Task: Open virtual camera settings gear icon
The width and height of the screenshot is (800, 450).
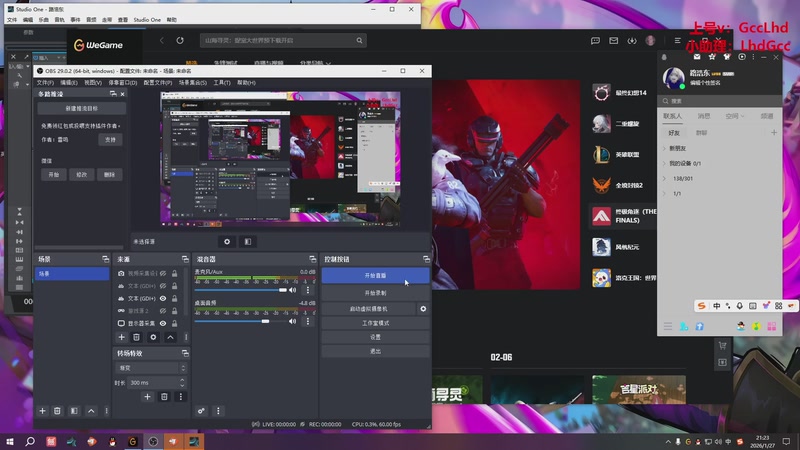Action: (423, 309)
